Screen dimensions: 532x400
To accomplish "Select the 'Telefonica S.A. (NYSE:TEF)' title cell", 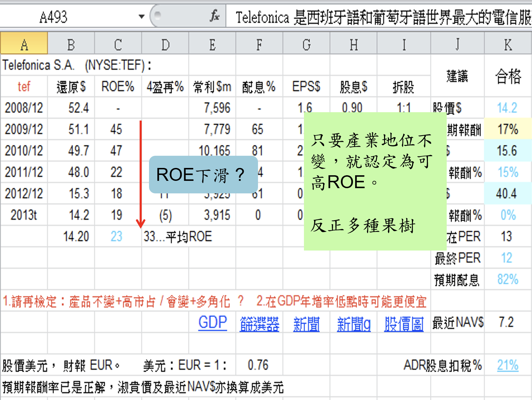I will tap(77, 65).
